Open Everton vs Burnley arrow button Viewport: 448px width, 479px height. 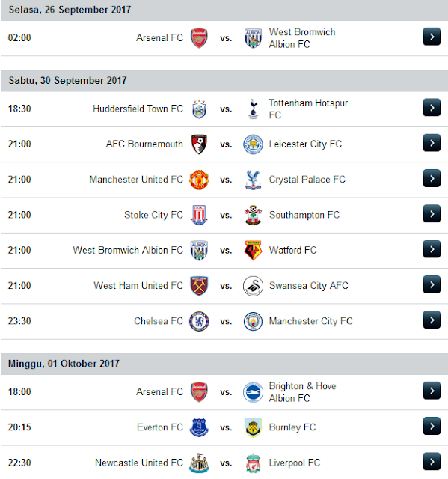[432, 426]
